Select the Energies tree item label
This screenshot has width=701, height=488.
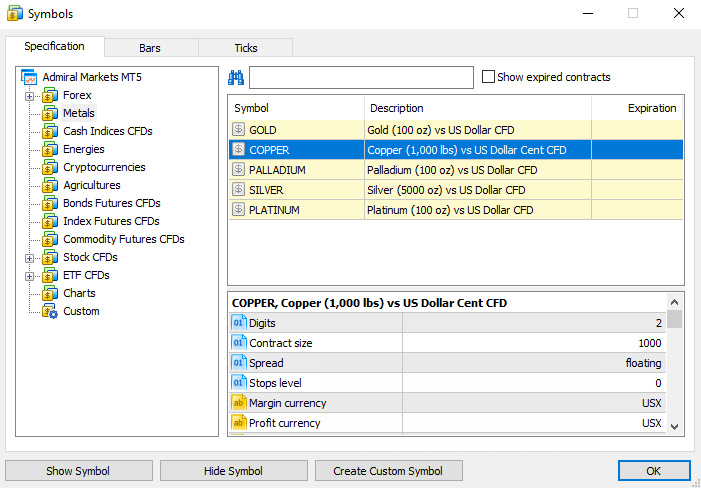[84, 149]
